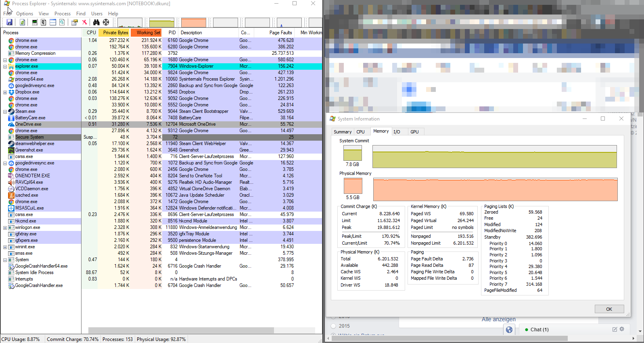The width and height of the screenshot is (644, 343).
Task: Click the binoculars Find Handle or DLL icon
Action: tap(96, 23)
